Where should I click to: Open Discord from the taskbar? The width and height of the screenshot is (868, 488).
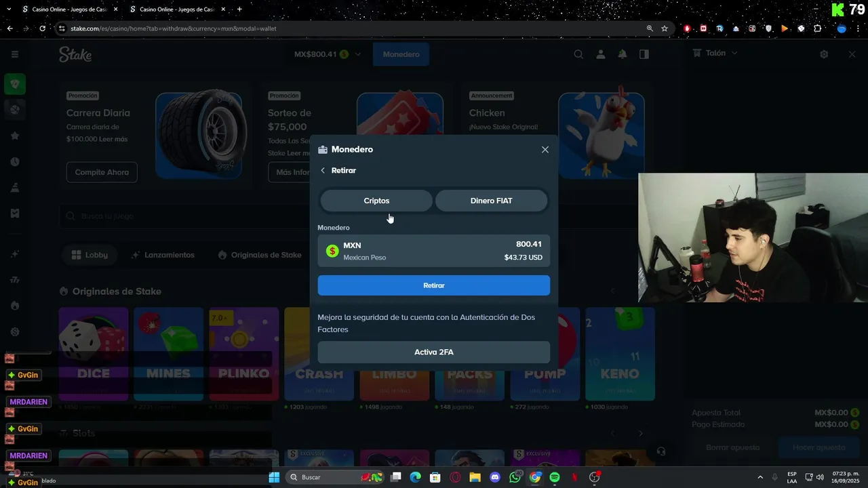click(494, 477)
